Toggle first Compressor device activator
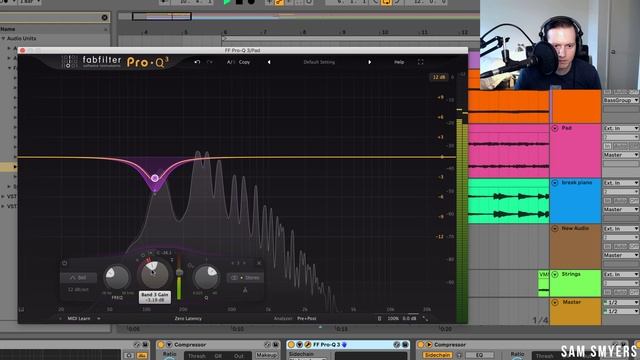 (x=161, y=345)
